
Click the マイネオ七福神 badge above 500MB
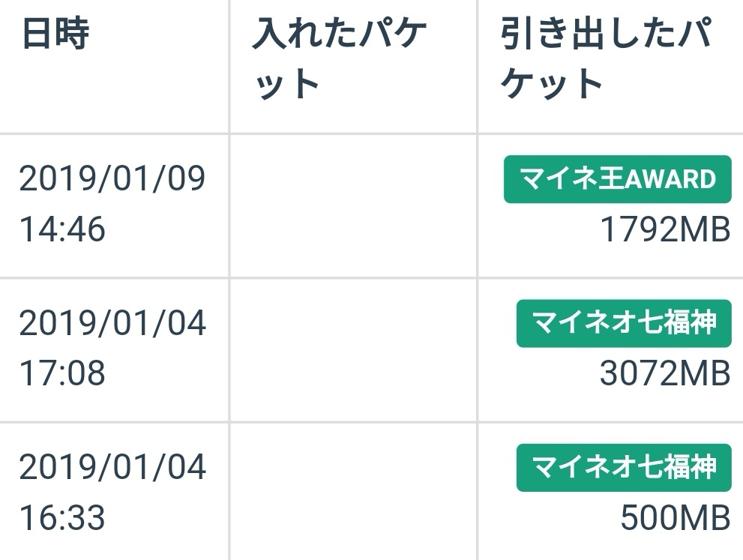coord(624,468)
